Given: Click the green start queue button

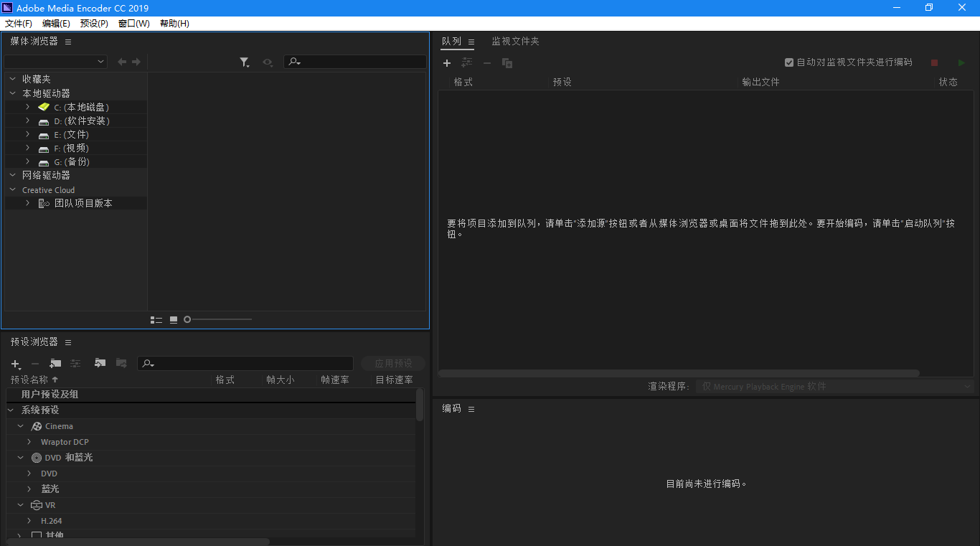Looking at the screenshot, I should [962, 63].
